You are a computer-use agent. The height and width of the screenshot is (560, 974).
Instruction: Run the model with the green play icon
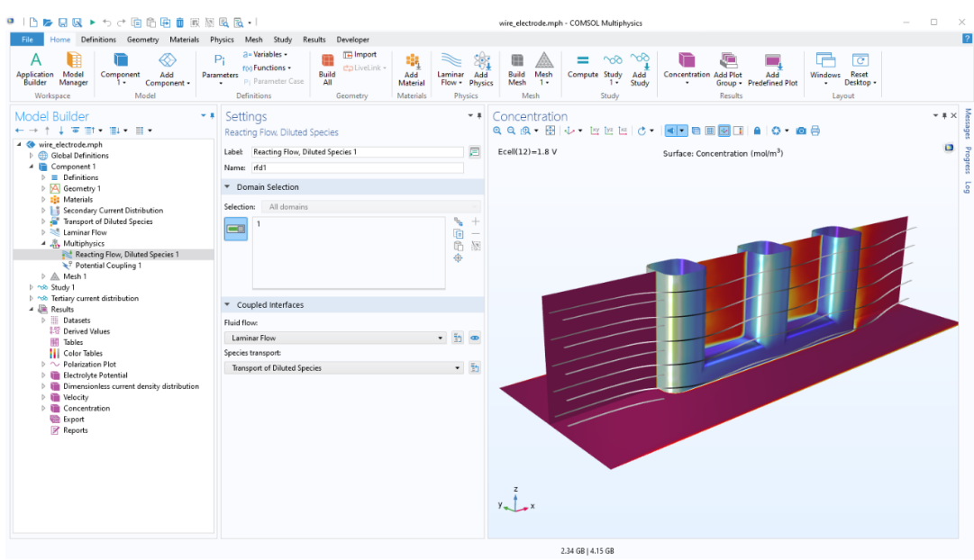[x=93, y=23]
